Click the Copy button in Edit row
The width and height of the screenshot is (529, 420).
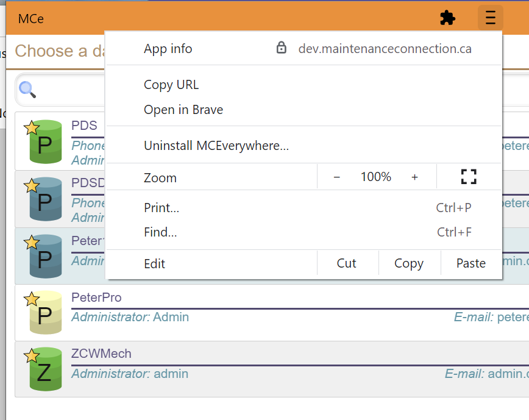[409, 263]
